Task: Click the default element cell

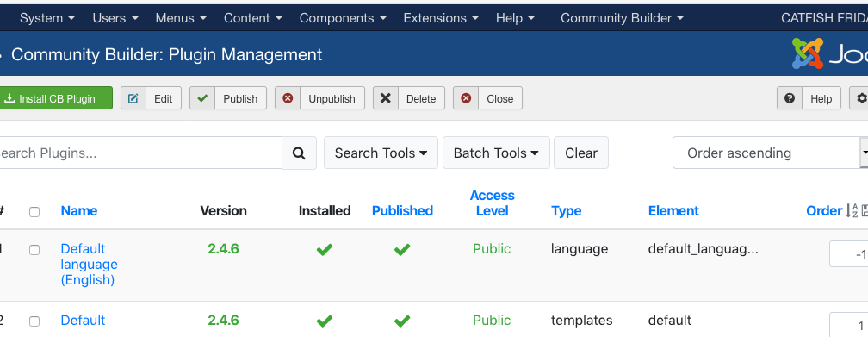Action: pyautogui.click(x=670, y=321)
